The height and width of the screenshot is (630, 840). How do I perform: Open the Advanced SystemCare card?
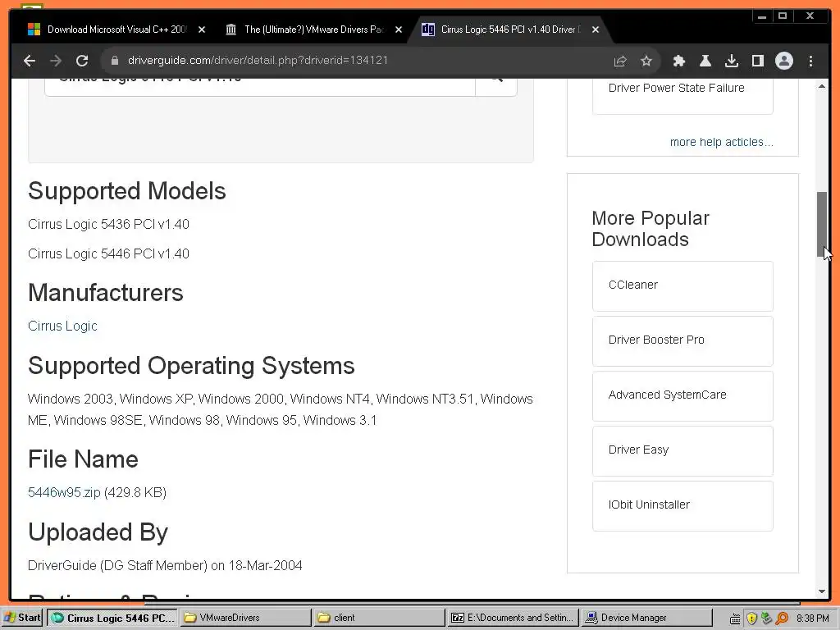682,396
